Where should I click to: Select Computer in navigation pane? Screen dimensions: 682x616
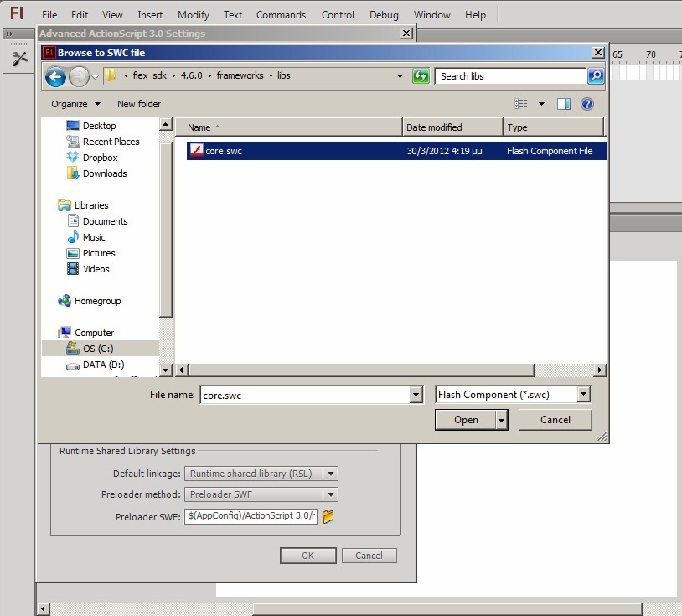(x=94, y=333)
